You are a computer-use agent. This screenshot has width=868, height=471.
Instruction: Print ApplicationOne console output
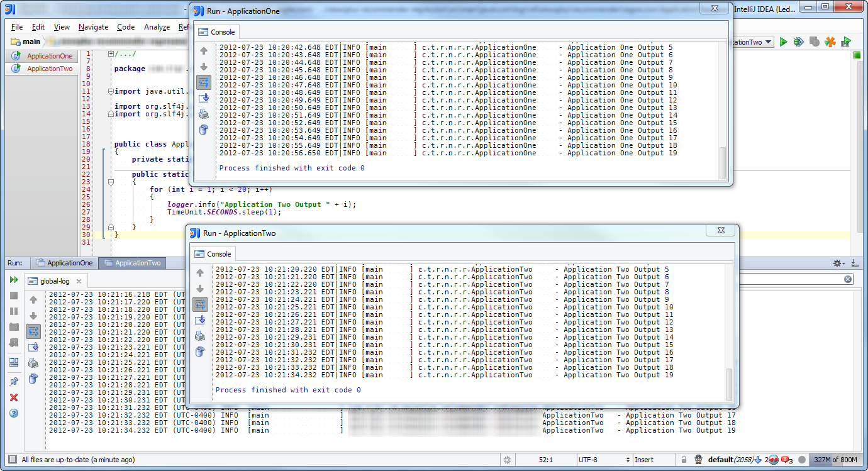[x=204, y=114]
